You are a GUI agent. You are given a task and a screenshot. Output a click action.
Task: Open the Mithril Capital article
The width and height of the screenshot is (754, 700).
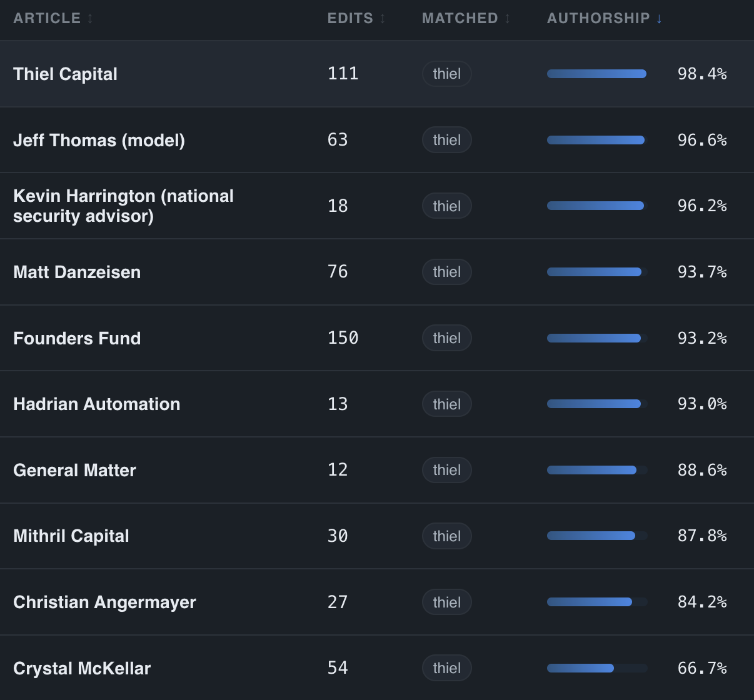tap(71, 536)
